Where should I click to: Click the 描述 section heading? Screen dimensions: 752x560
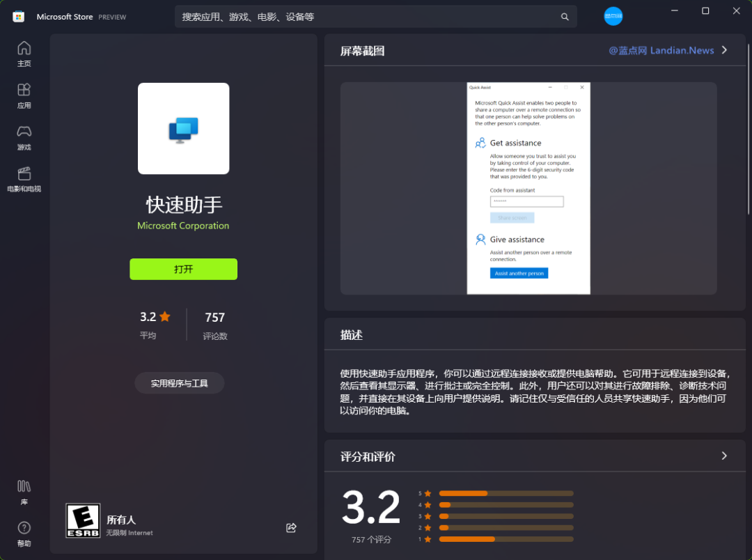coord(351,335)
